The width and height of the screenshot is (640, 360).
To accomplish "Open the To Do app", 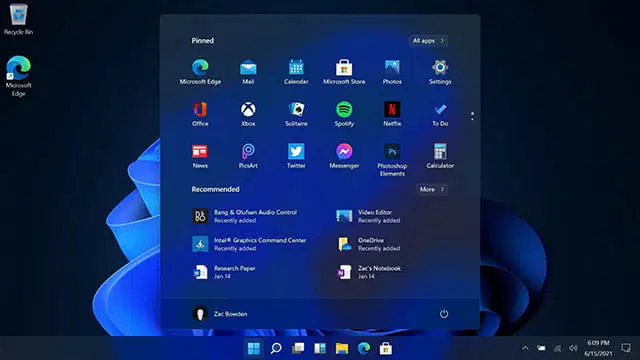I will (x=440, y=114).
